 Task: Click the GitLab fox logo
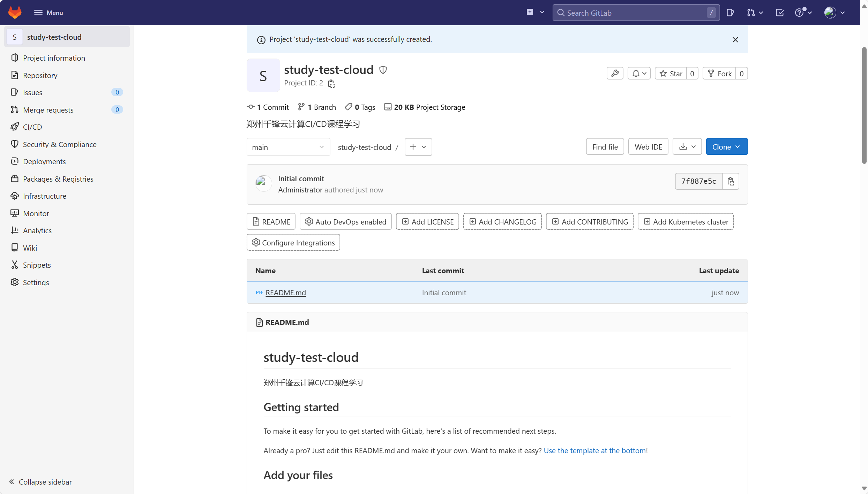[15, 13]
